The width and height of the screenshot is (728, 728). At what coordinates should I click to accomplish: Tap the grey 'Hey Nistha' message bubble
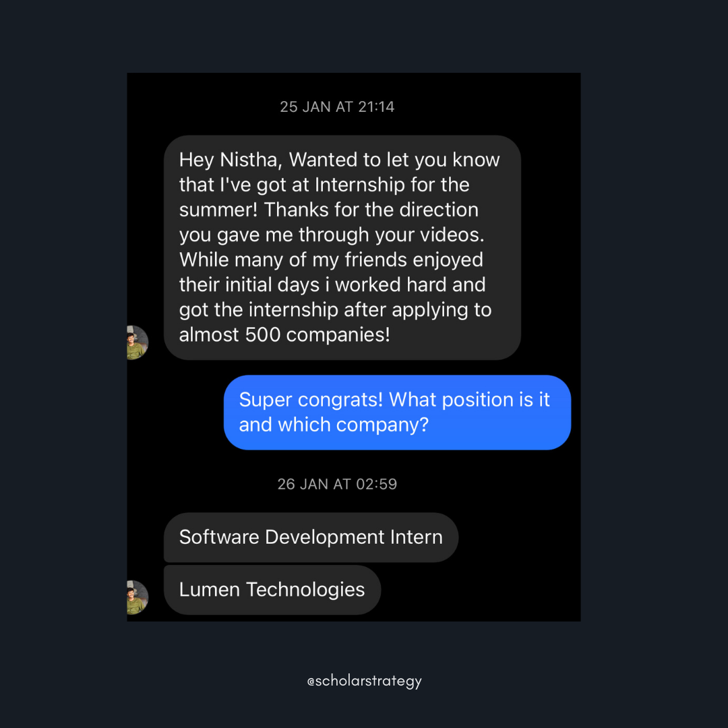click(342, 247)
